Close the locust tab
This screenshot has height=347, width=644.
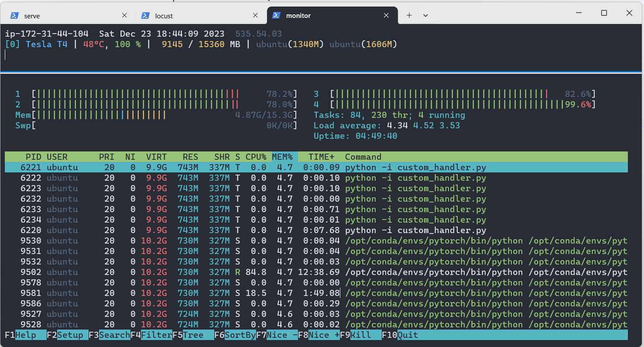click(255, 15)
